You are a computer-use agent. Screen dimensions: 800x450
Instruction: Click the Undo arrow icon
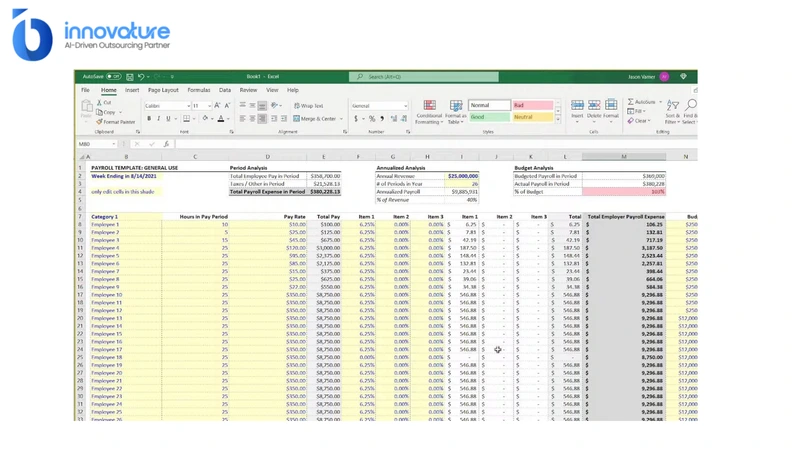click(x=141, y=77)
